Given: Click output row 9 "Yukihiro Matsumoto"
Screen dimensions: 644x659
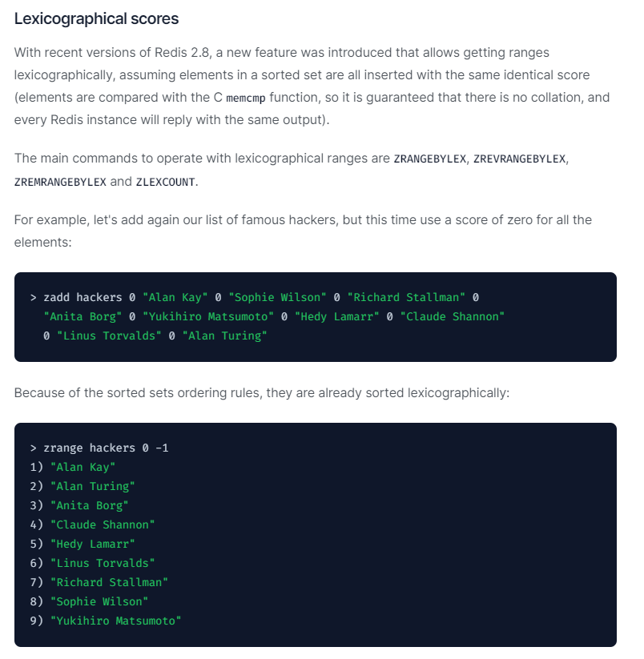Looking at the screenshot, I should [x=115, y=621].
